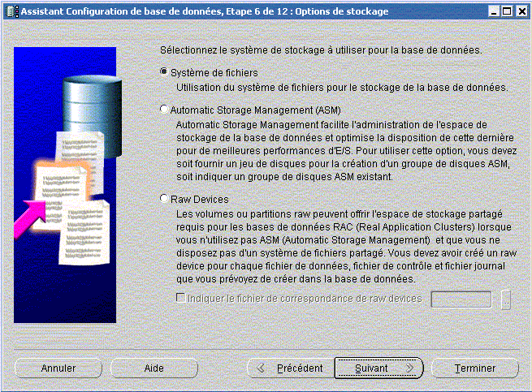Click the Etape 6 de 12 title bar

tap(244, 11)
